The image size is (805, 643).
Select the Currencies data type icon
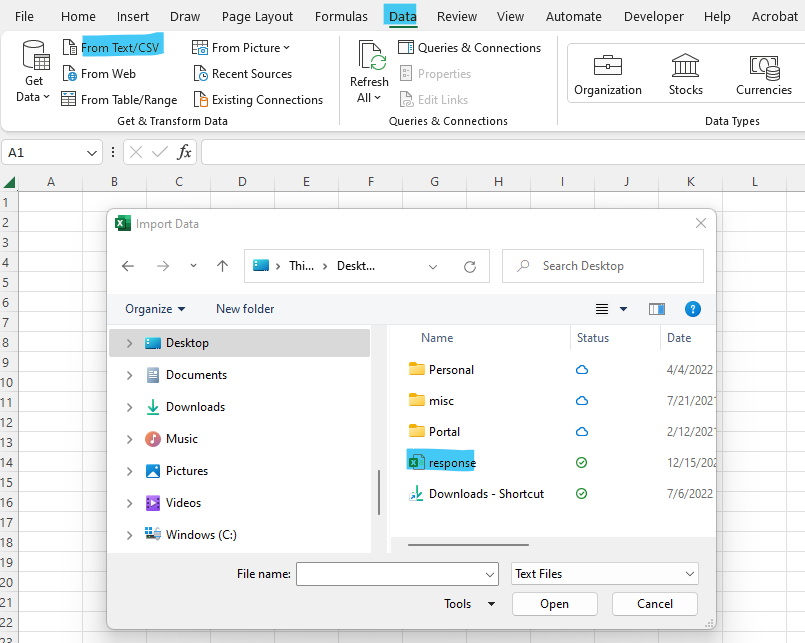(763, 66)
